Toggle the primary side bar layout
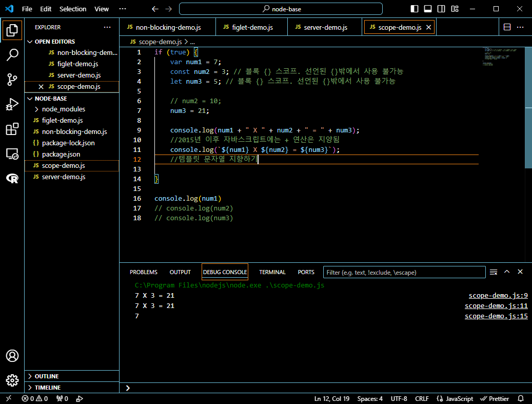This screenshot has height=404, width=532. tap(415, 9)
